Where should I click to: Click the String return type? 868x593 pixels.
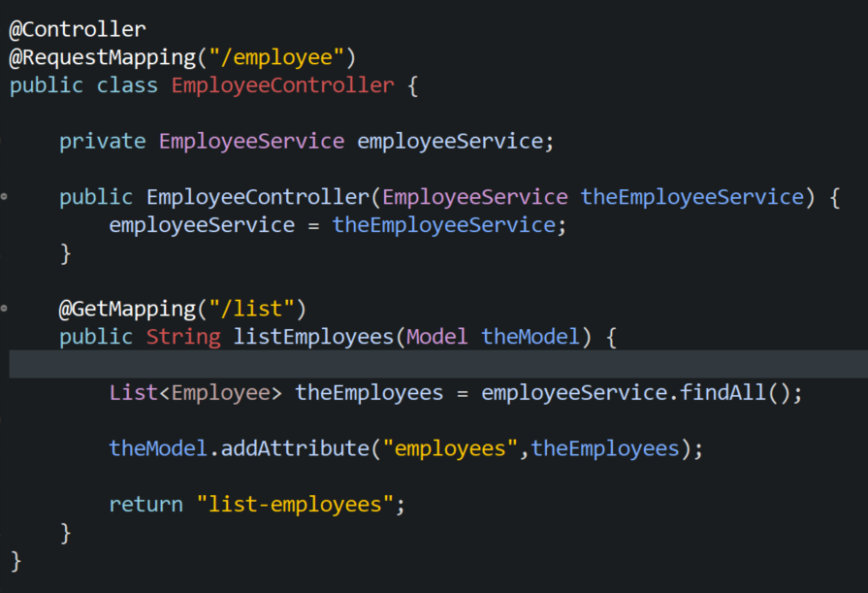point(183,337)
